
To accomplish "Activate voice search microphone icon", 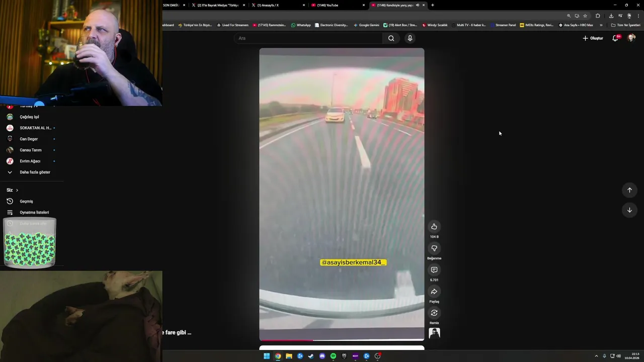I will coord(410,38).
